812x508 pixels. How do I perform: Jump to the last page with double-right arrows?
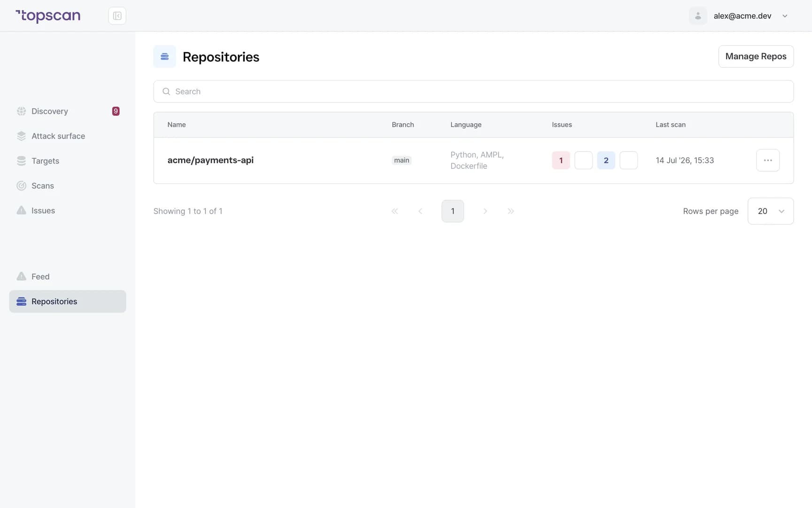[x=511, y=211]
